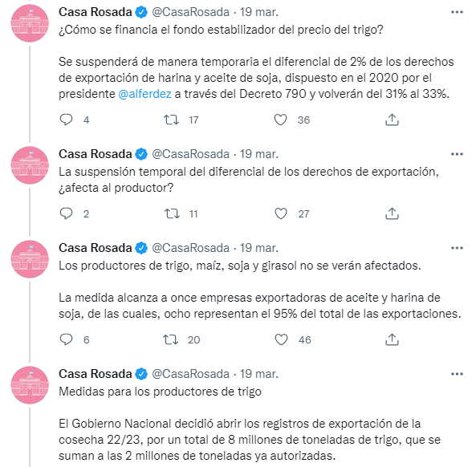Share the '¿afecta al productor?' tweet
This screenshot has height=467, width=476.
[392, 213]
